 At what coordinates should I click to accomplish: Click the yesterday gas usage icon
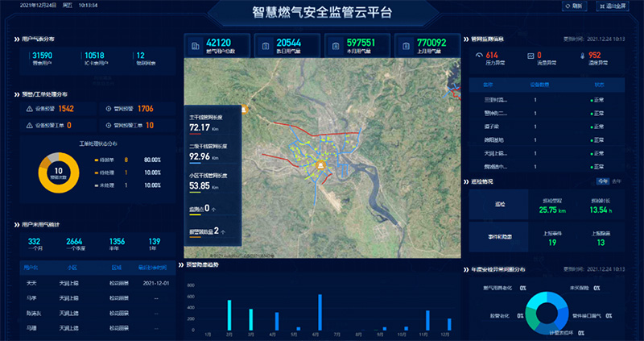click(266, 46)
